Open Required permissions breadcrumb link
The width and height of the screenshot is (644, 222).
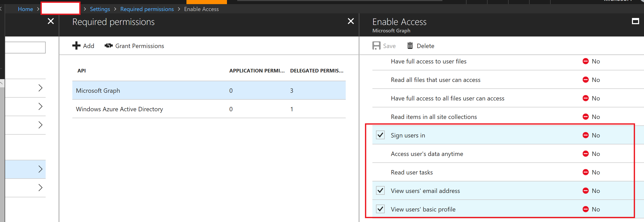click(147, 9)
